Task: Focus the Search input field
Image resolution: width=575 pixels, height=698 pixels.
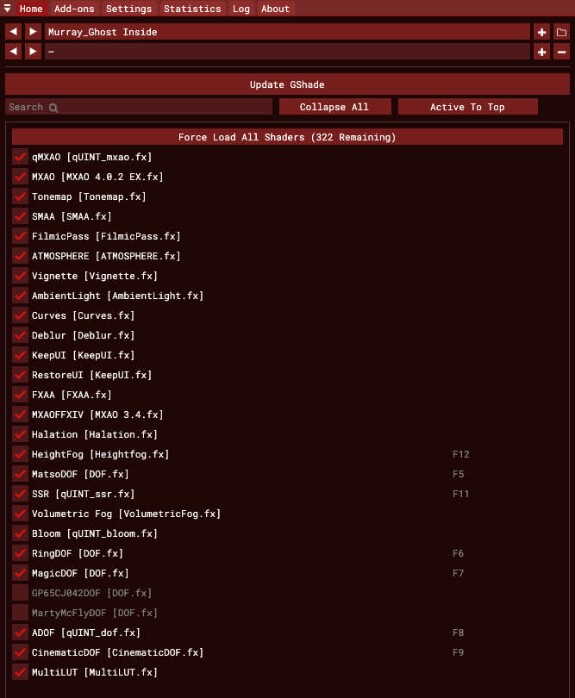Action: [139, 107]
